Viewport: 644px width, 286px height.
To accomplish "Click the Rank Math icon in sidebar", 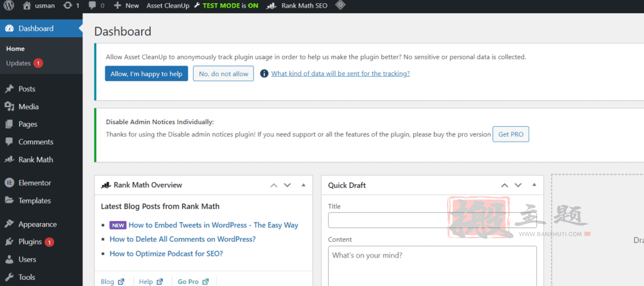I will pyautogui.click(x=9, y=159).
